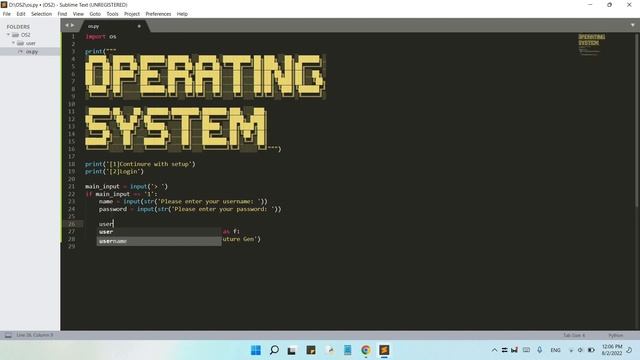This screenshot has width=640, height=360.
Task: Open the paint-style taskbar app
Action: (330, 350)
